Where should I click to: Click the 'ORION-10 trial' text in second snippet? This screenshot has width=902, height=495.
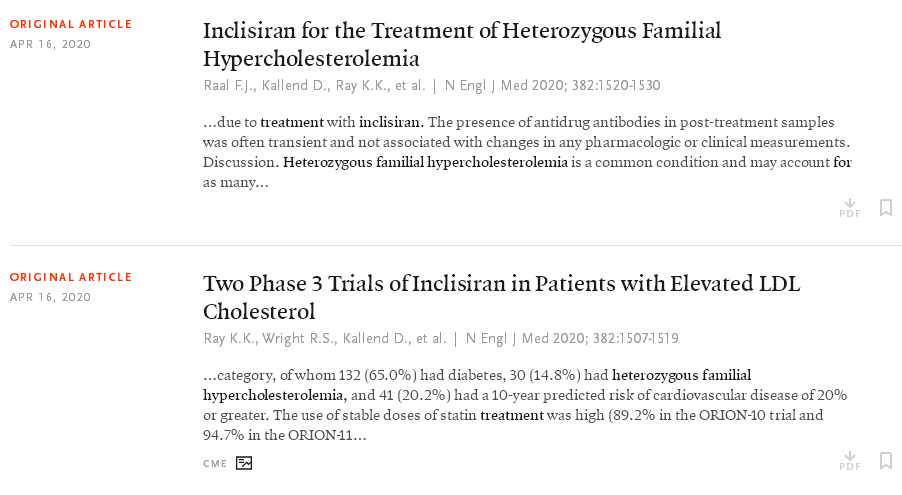(742, 415)
